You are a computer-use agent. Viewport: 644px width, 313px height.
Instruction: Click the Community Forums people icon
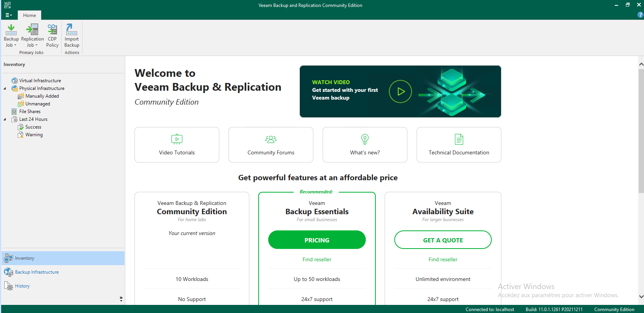pos(271,139)
